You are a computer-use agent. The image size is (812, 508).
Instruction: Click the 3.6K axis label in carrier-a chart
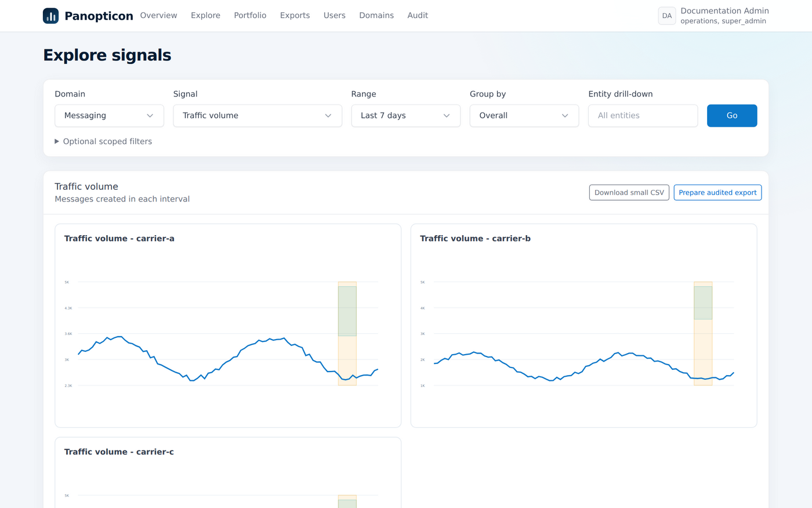tap(68, 334)
